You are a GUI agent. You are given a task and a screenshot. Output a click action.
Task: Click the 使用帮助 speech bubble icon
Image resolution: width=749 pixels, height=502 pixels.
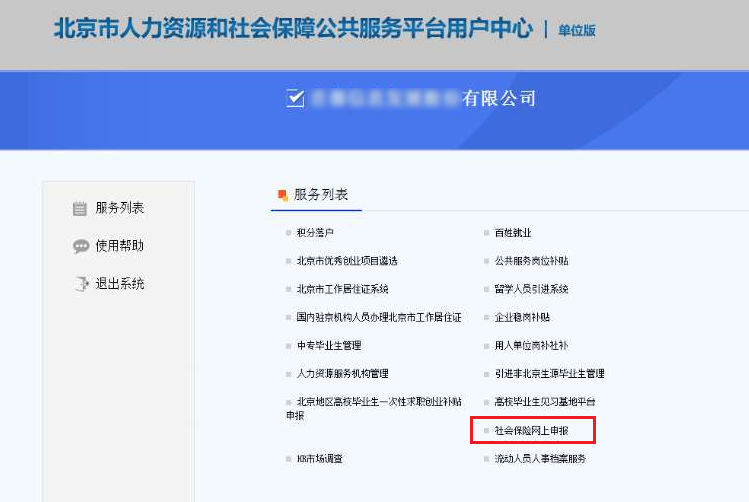point(80,246)
